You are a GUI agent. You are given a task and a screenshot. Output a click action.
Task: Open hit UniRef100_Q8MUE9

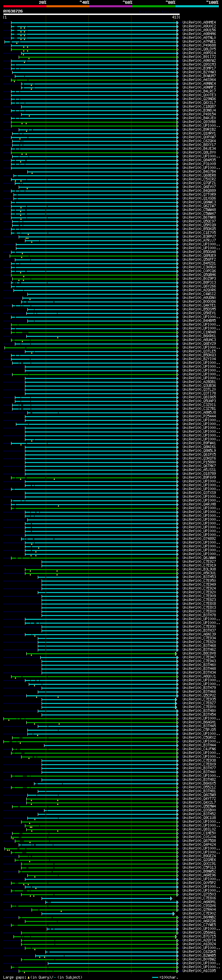pyautogui.click(x=199, y=256)
